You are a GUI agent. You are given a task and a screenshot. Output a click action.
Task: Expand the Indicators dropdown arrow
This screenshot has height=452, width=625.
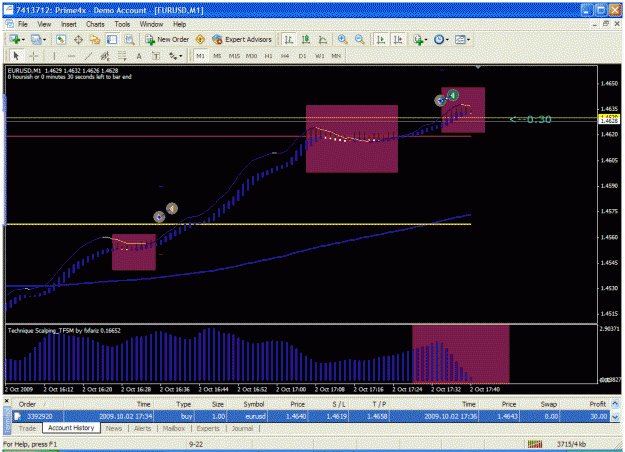tap(426, 39)
